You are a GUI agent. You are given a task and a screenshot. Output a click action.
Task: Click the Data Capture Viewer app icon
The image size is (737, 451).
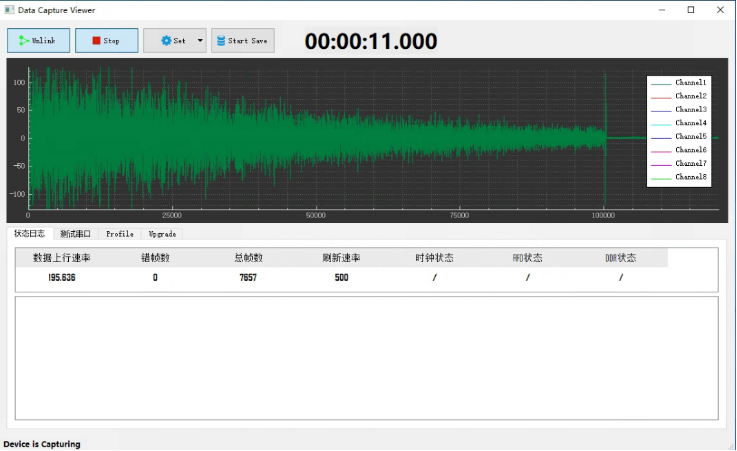point(9,9)
